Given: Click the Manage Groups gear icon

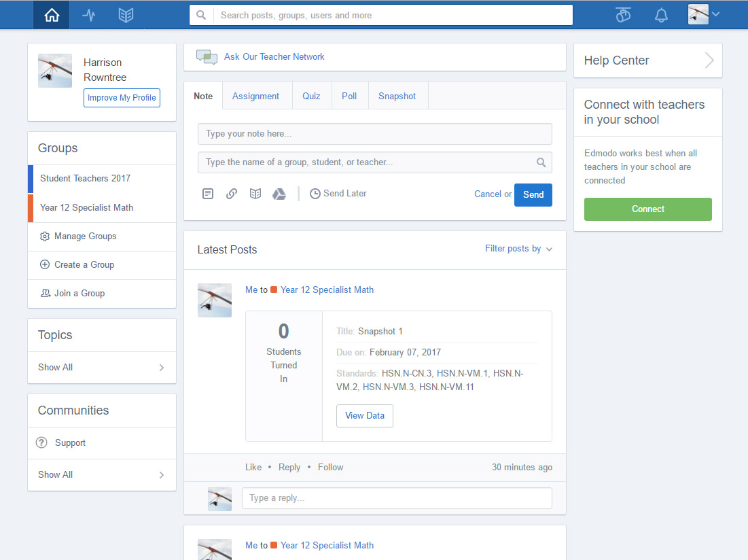Looking at the screenshot, I should (45, 237).
